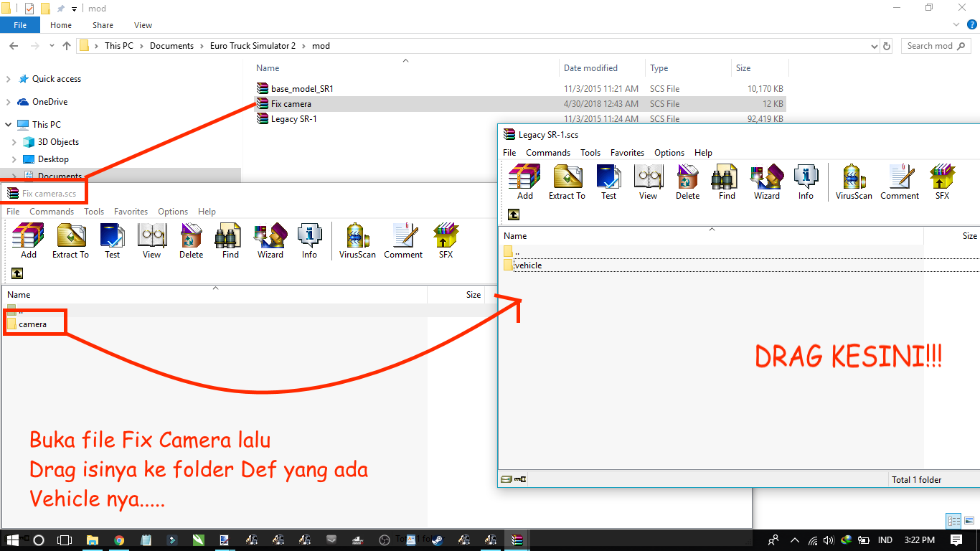
Task: Open Action Center notifications icon
Action: (x=956, y=540)
